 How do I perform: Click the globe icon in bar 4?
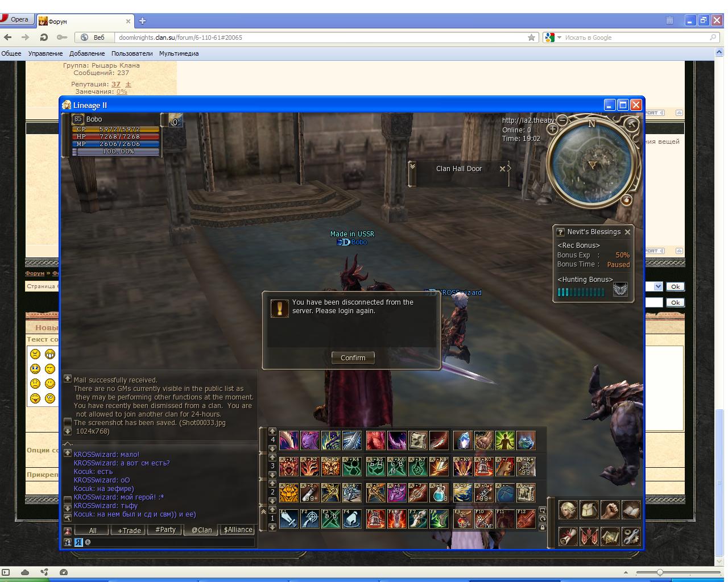526,440
